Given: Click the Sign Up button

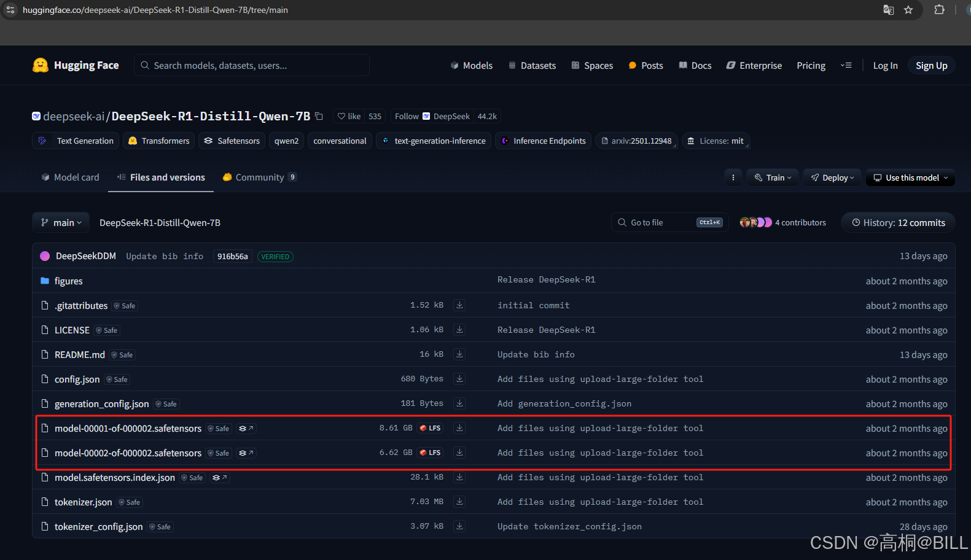Looking at the screenshot, I should tap(931, 66).
